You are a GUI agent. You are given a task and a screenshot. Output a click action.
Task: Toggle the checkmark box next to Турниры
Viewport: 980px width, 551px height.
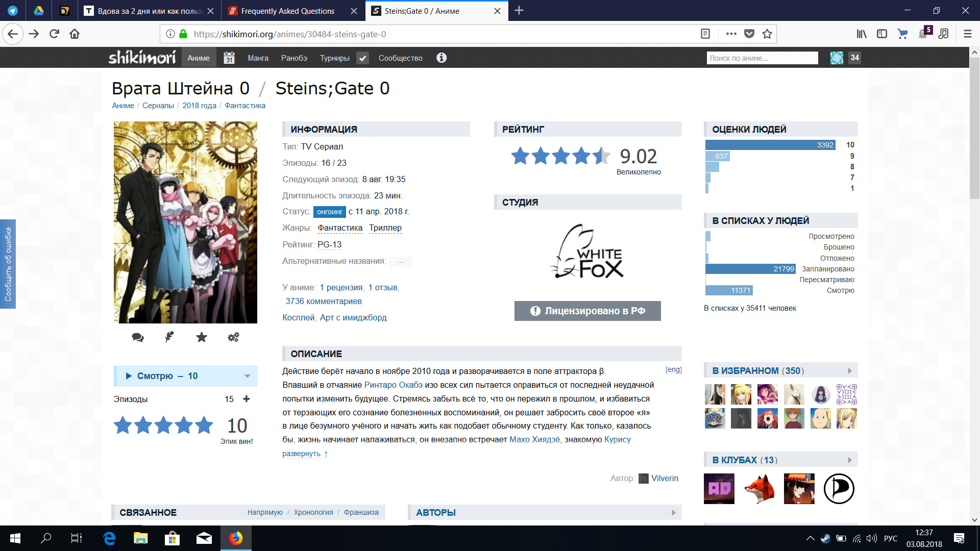point(362,58)
